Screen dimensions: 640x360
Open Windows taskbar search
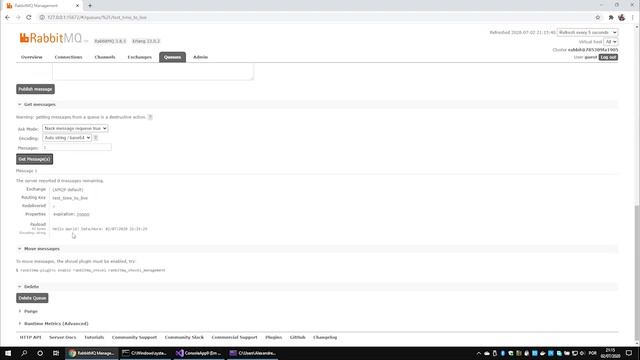(x=24, y=353)
